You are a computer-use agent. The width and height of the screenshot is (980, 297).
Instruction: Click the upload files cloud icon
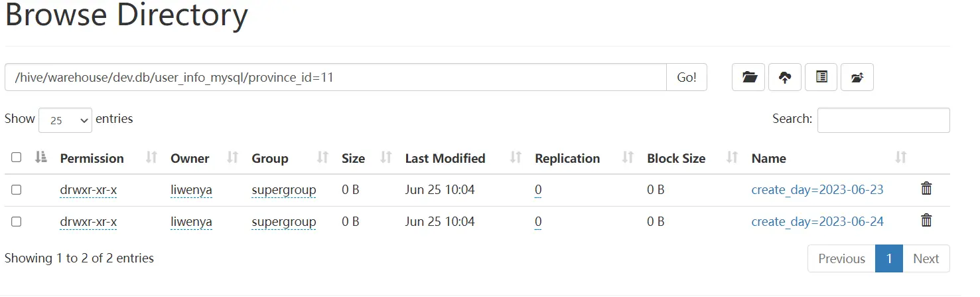pos(785,77)
